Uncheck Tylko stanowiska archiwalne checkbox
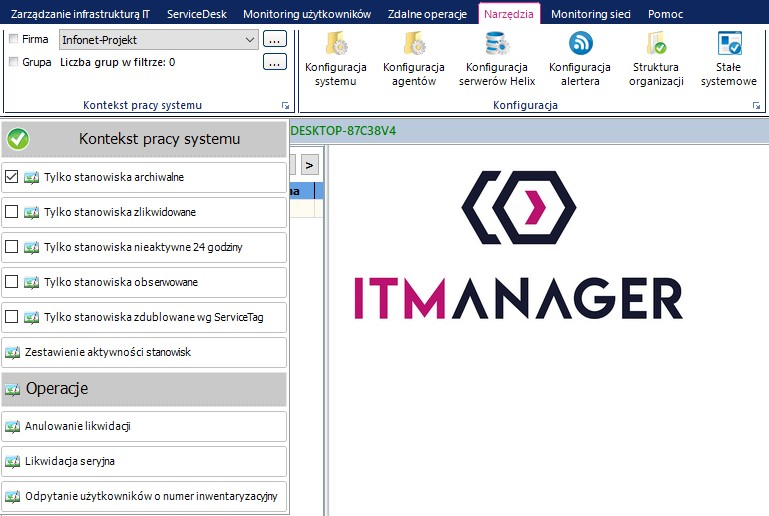 tap(11, 177)
